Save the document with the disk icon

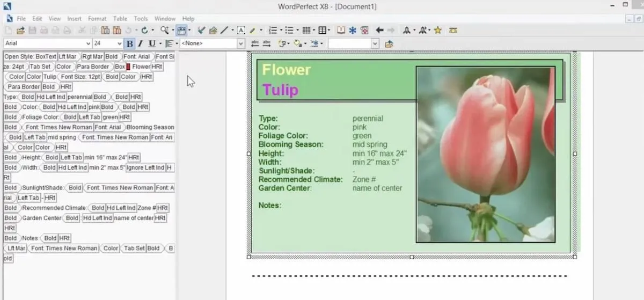tap(32, 31)
